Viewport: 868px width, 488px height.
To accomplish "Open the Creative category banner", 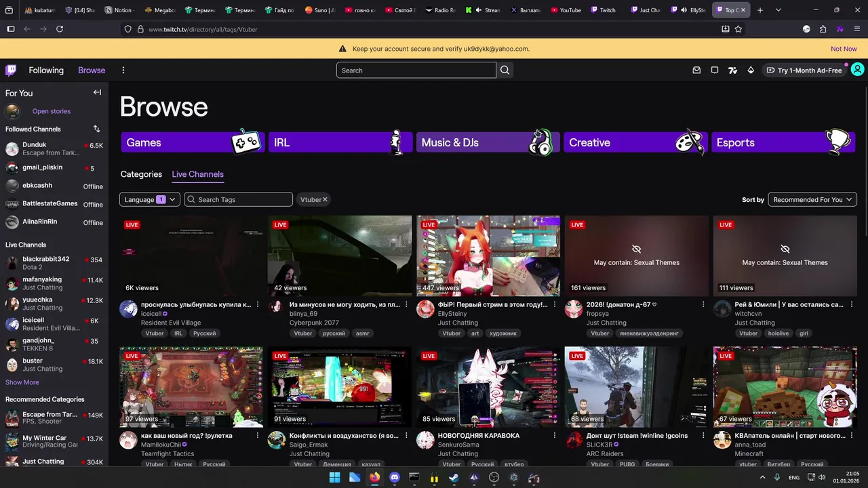I will tap(636, 142).
